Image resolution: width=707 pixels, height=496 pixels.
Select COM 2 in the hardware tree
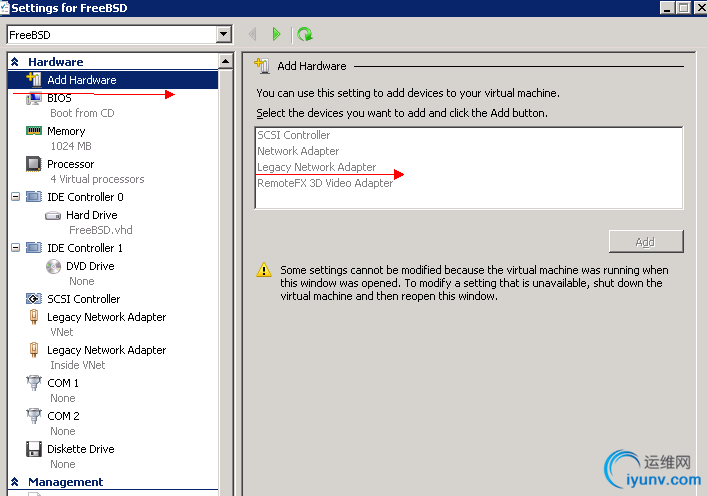click(x=64, y=416)
